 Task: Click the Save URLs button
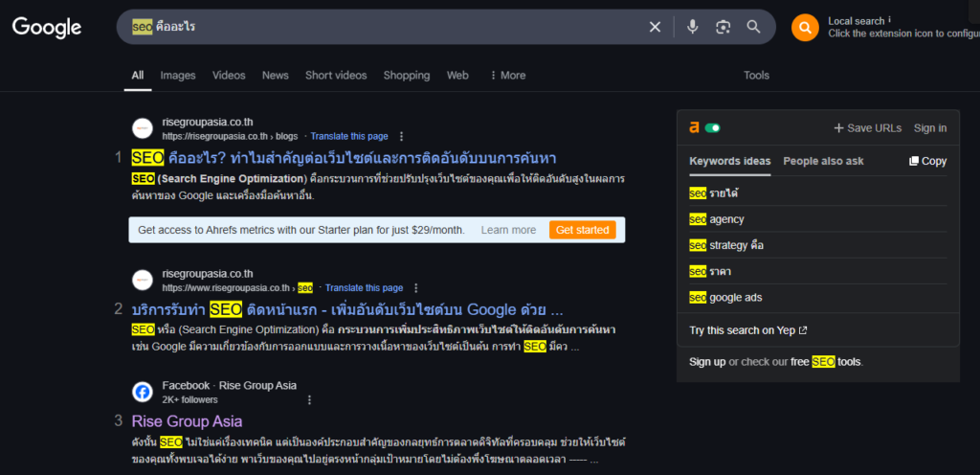(x=867, y=128)
